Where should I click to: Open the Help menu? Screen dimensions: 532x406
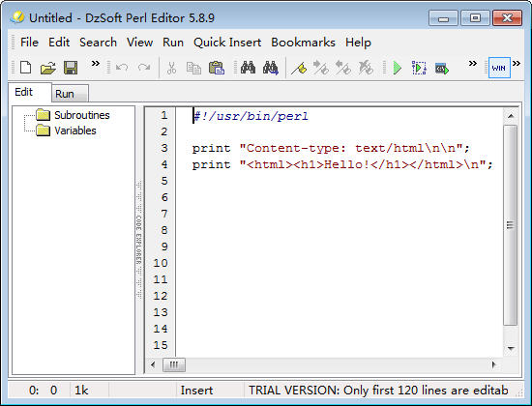358,43
